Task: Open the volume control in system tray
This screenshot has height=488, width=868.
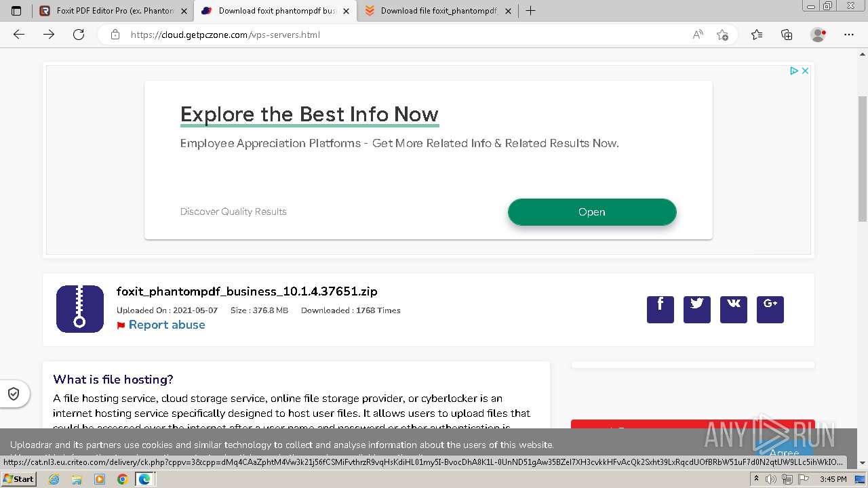Action: tap(770, 479)
